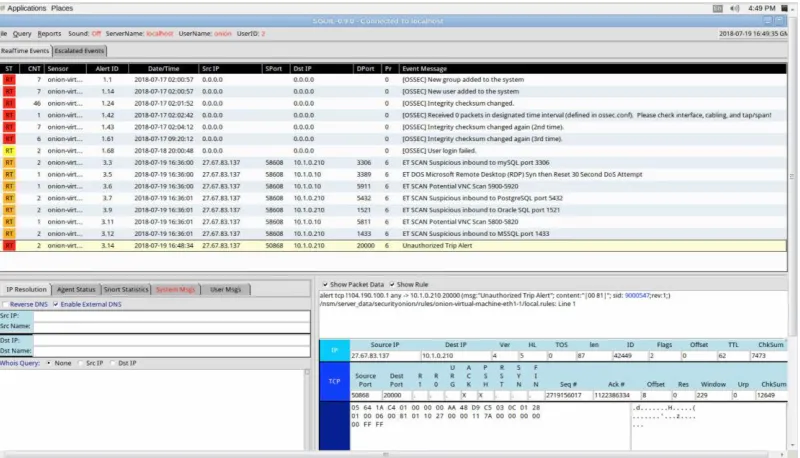
Task: Click the keyboard indicator in top panel
Action: [717, 8]
